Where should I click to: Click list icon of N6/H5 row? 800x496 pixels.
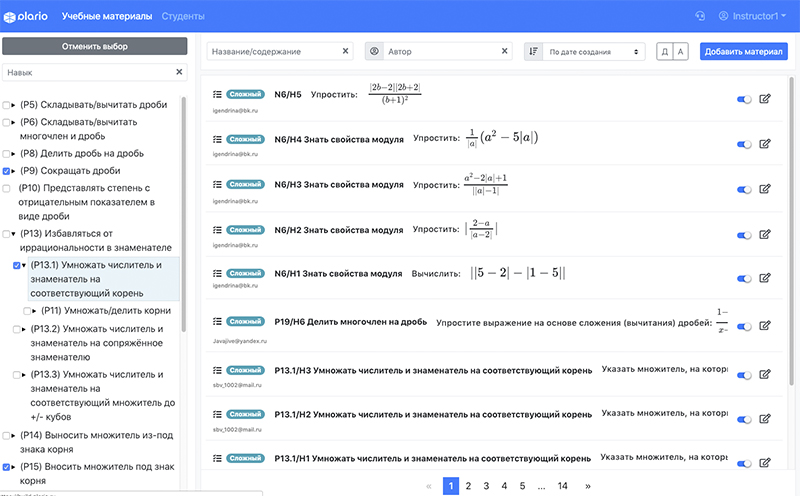click(x=217, y=94)
